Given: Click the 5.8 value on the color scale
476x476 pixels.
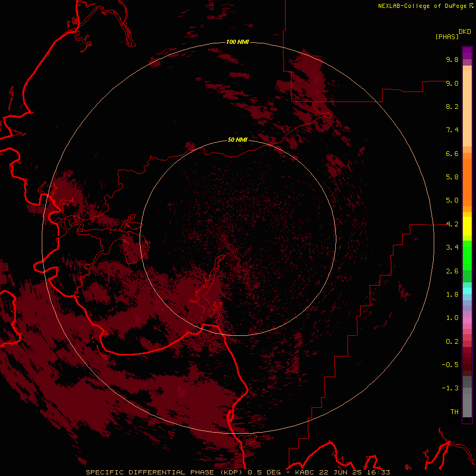Looking at the screenshot, I should pos(452,177).
